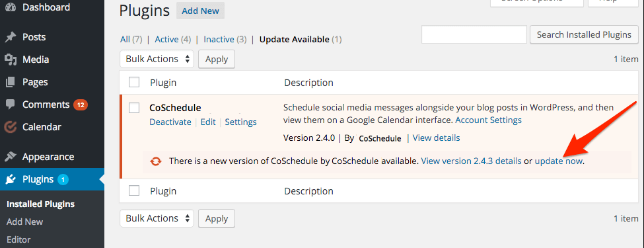Select Installed Plugins submenu item
The height and width of the screenshot is (248, 644).
click(41, 204)
